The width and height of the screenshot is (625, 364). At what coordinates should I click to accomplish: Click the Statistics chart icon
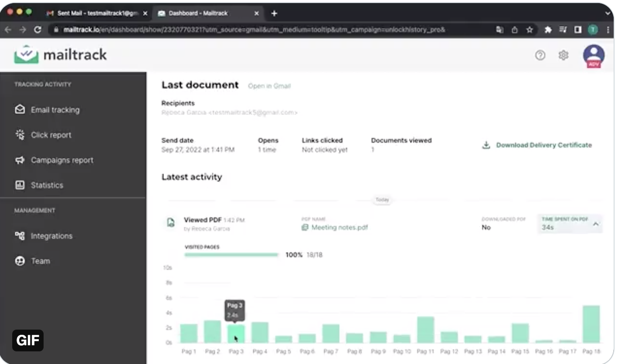pyautogui.click(x=20, y=185)
